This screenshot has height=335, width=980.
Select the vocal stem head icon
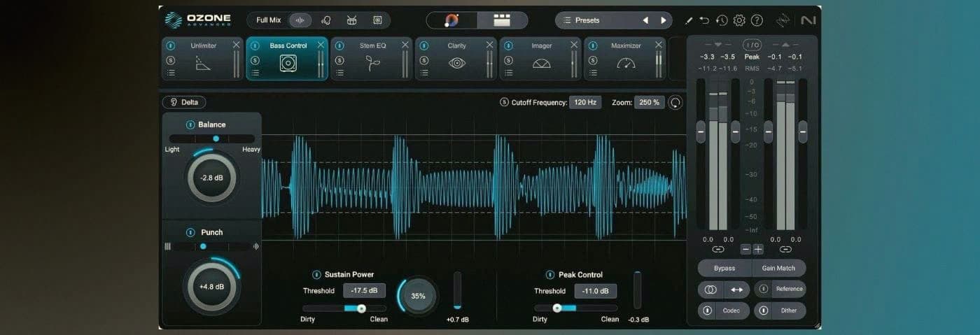pyautogui.click(x=326, y=20)
